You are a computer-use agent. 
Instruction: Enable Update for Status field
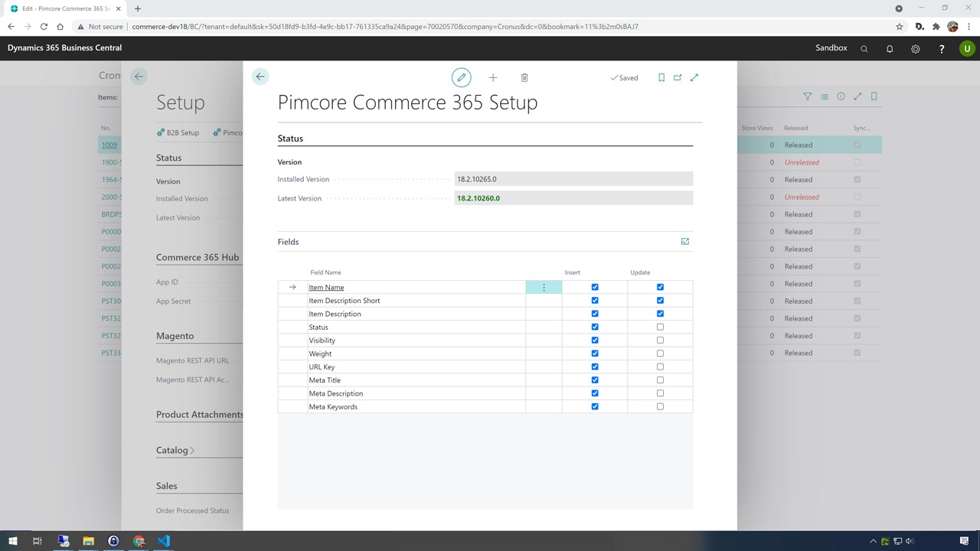point(660,327)
